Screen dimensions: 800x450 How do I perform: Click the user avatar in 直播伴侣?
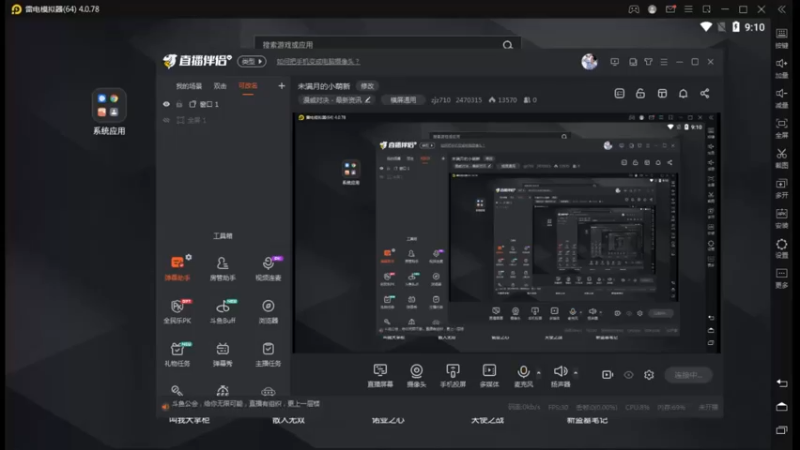[x=589, y=62]
